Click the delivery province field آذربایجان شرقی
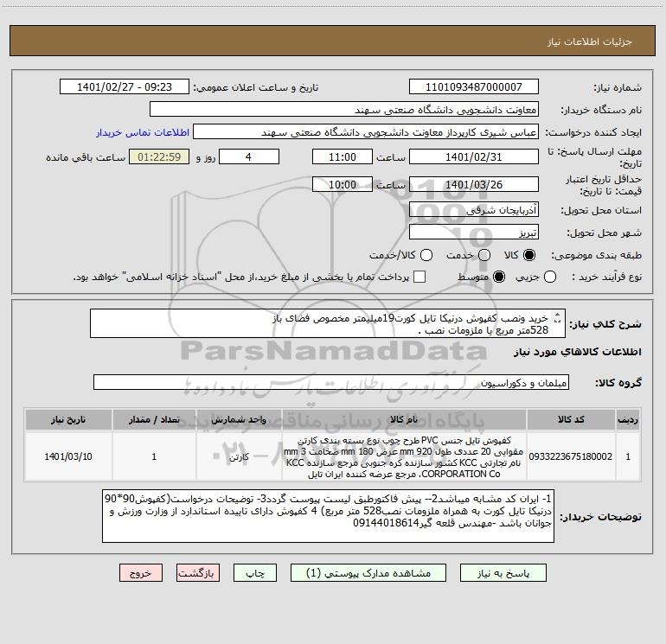The width and height of the screenshot is (666, 644). click(474, 209)
